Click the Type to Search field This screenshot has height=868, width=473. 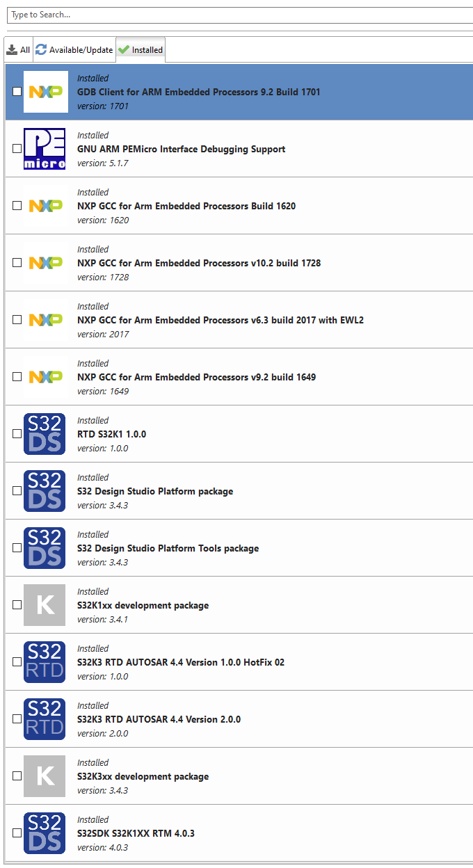click(x=236, y=15)
